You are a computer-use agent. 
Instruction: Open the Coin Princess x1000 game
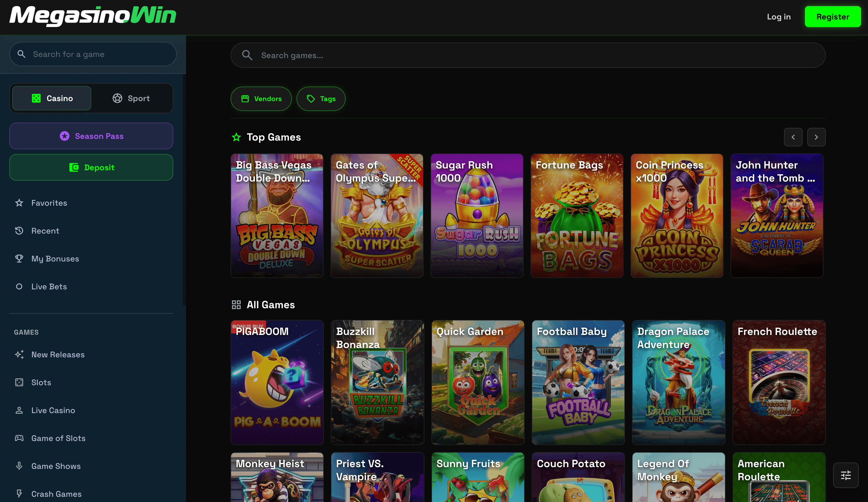point(677,216)
